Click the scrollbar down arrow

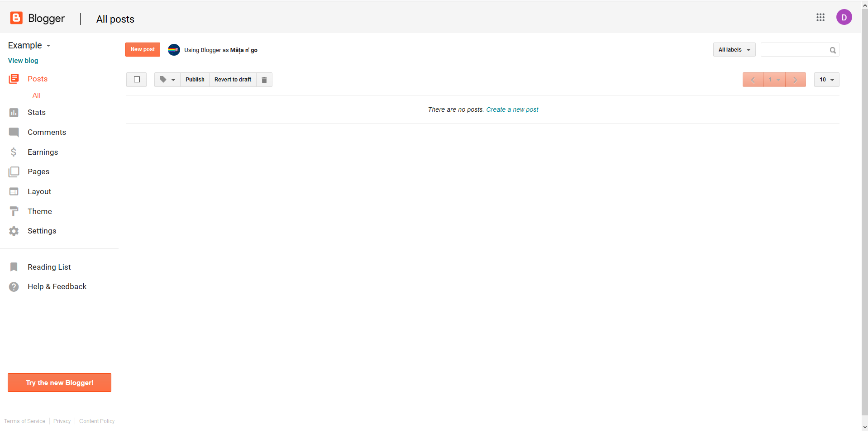(x=865, y=427)
